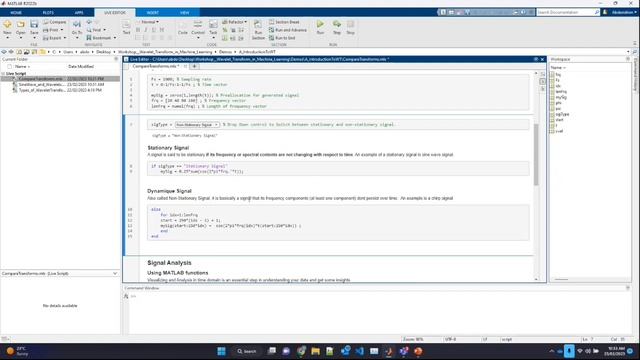Open the Export dropdown
This screenshot has width=640, height=360.
tap(55, 38)
